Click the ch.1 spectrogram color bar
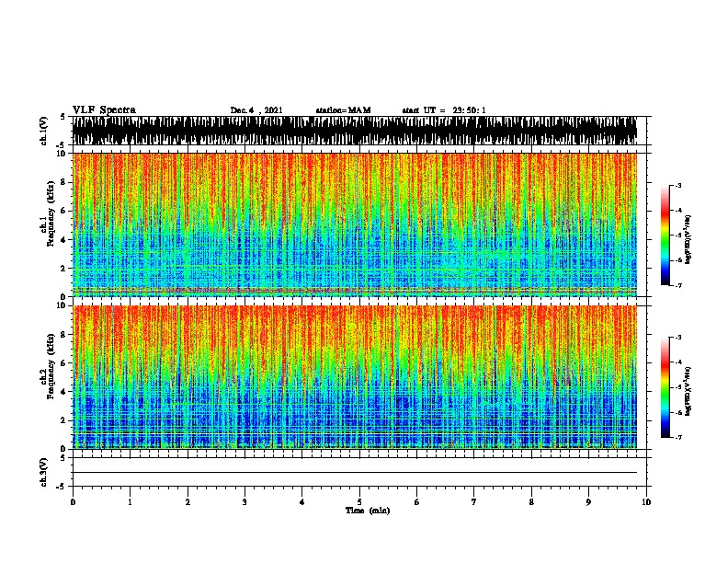Image resolution: width=728 pixels, height=563 pixels. pos(665,236)
